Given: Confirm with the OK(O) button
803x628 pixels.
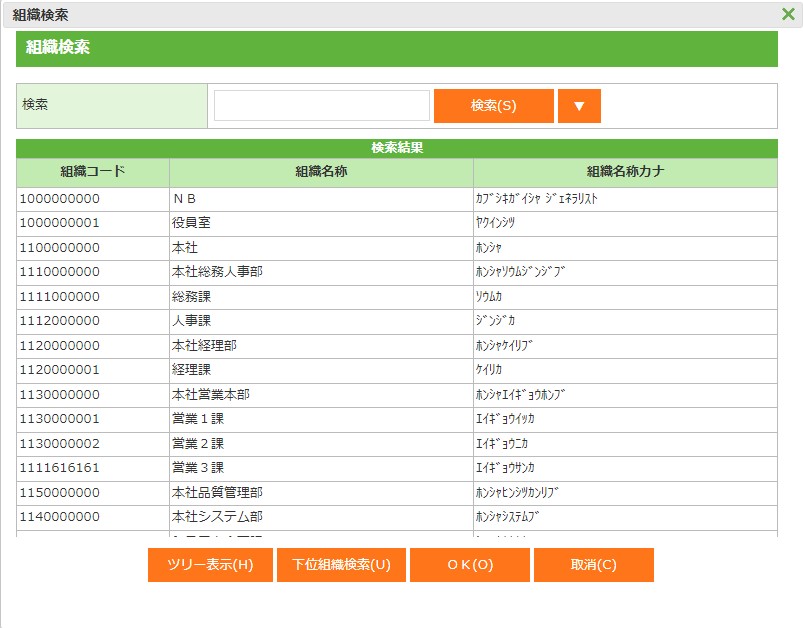Looking at the screenshot, I should coord(470,564).
